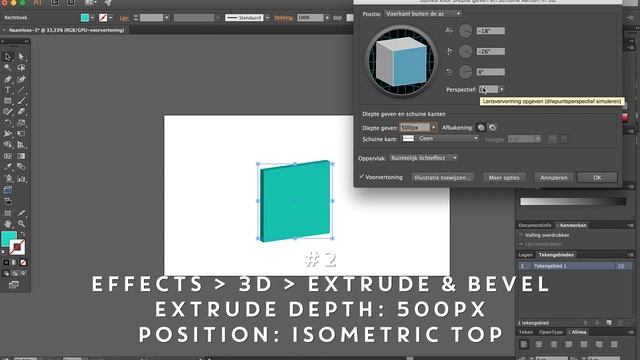Viewport: 640px width, 360px height.
Task: Set fill to None in toolbar
Action: click(x=23, y=262)
